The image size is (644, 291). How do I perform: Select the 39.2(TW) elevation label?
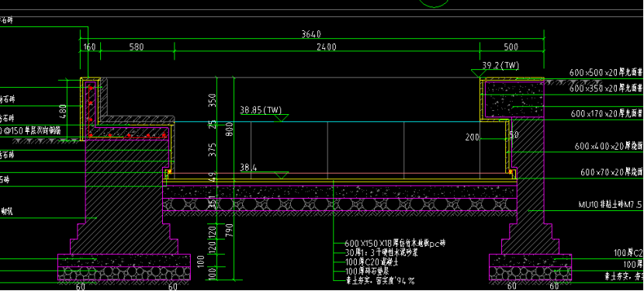coord(500,65)
